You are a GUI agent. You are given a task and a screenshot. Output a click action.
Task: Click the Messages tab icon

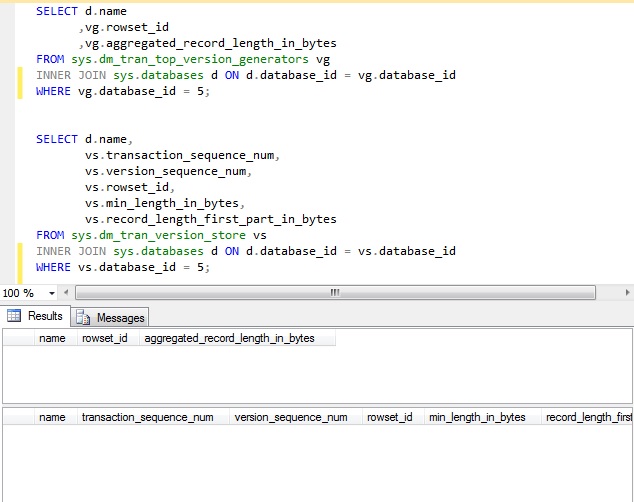pyautogui.click(x=84, y=317)
